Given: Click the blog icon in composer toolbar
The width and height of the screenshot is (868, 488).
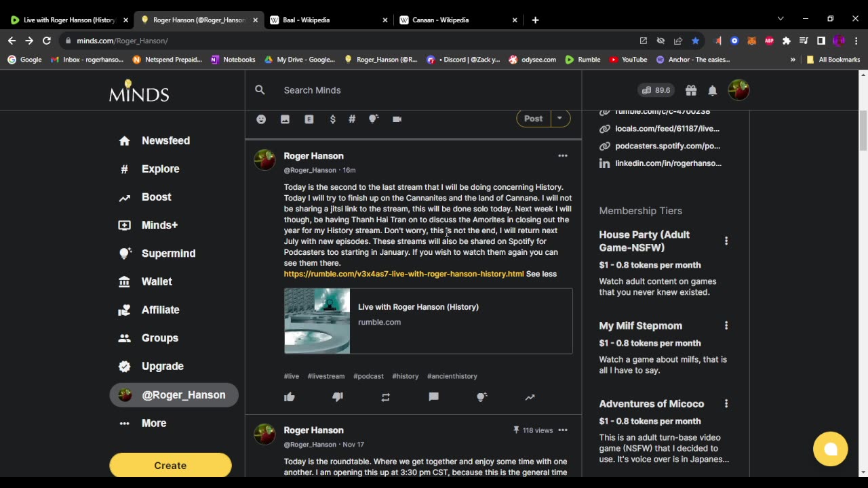Looking at the screenshot, I should [x=309, y=119].
